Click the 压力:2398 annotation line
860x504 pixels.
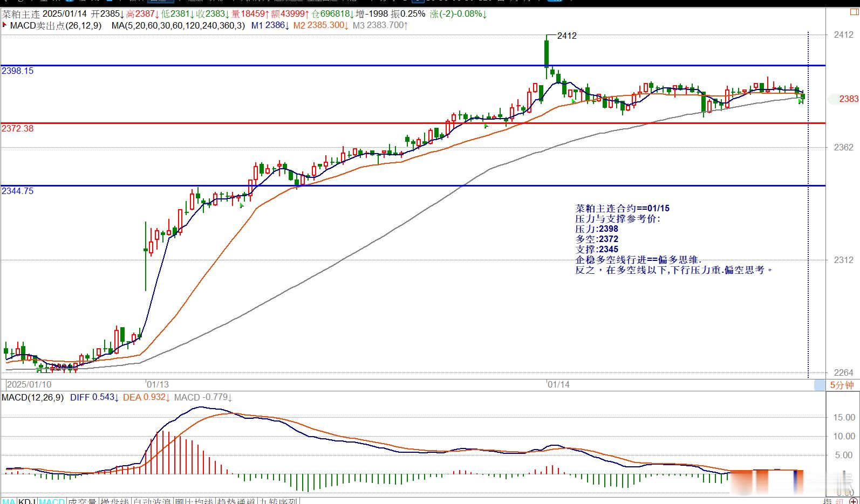click(597, 229)
